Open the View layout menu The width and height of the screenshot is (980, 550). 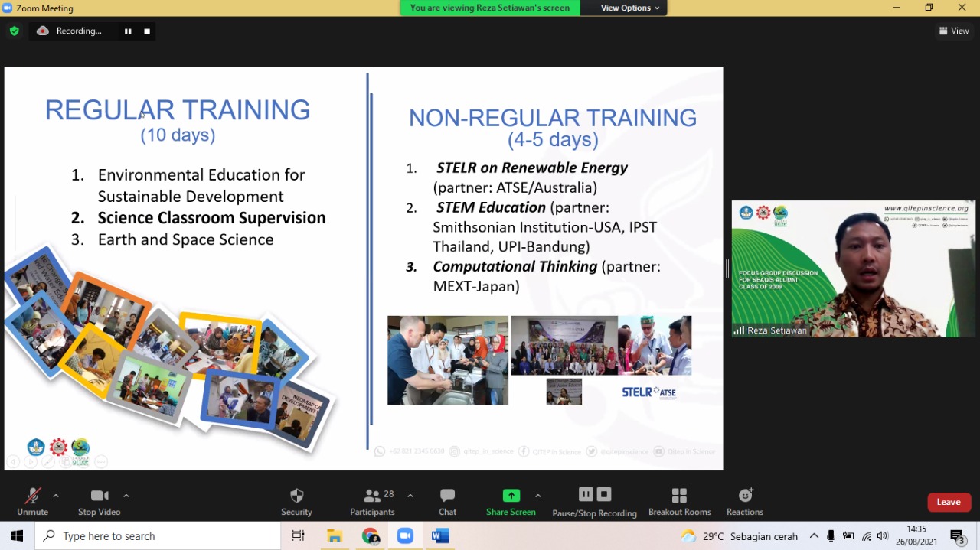[954, 31]
